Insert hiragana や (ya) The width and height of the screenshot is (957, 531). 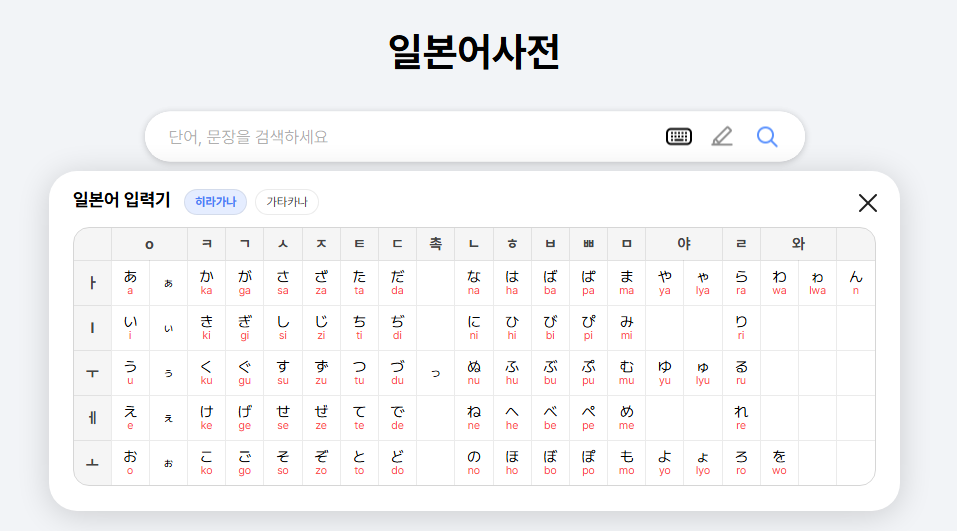pyautogui.click(x=665, y=283)
